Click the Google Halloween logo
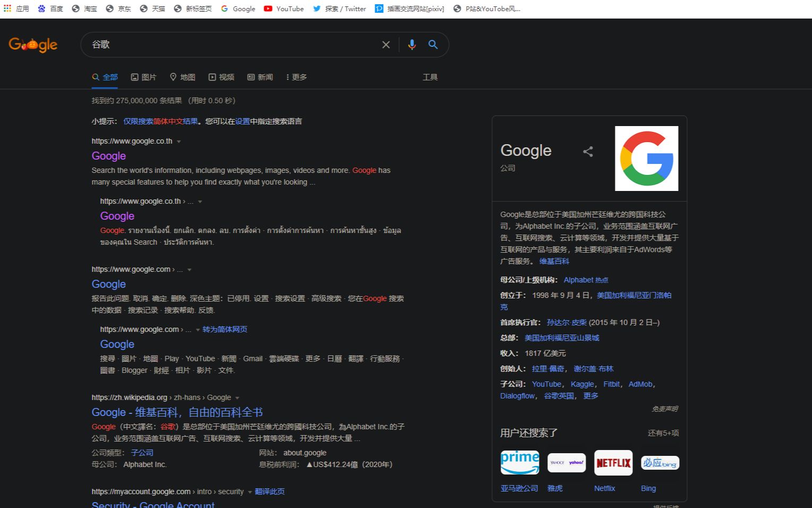The height and width of the screenshot is (508, 812). tap(33, 45)
